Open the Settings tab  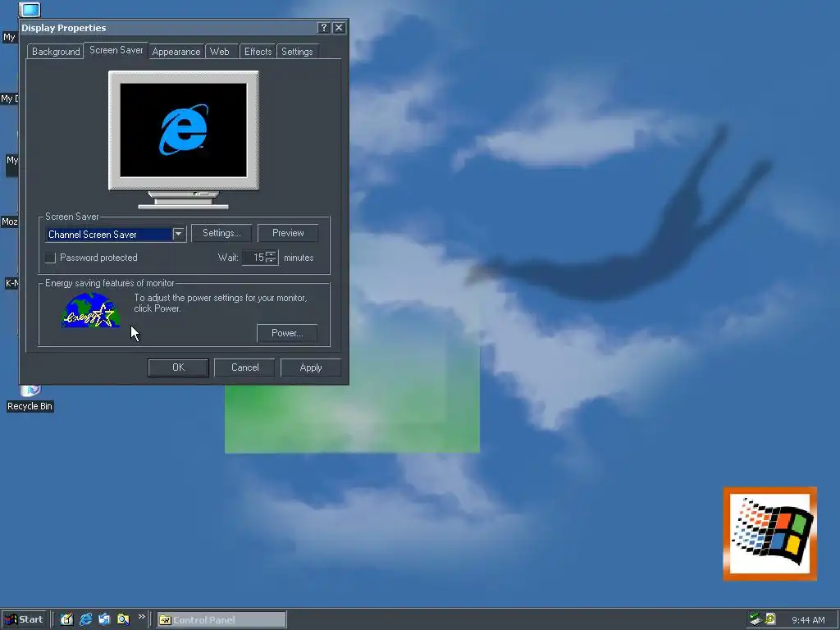[297, 52]
